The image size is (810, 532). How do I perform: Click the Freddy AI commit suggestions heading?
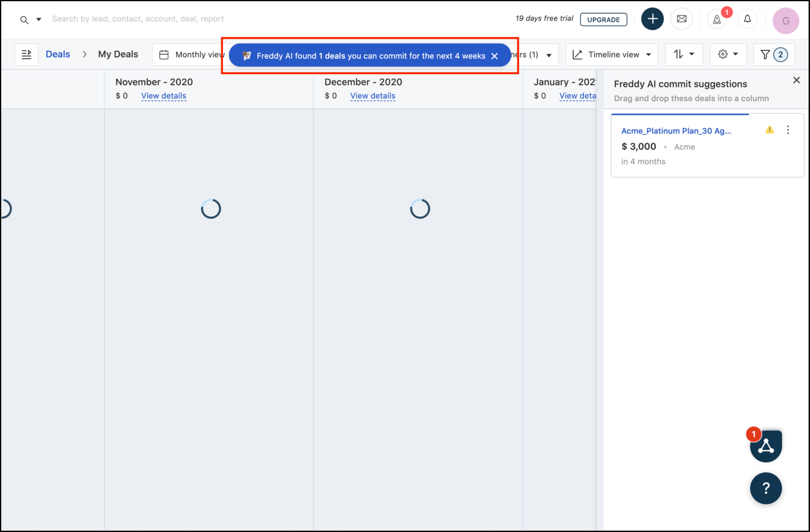pyautogui.click(x=680, y=84)
